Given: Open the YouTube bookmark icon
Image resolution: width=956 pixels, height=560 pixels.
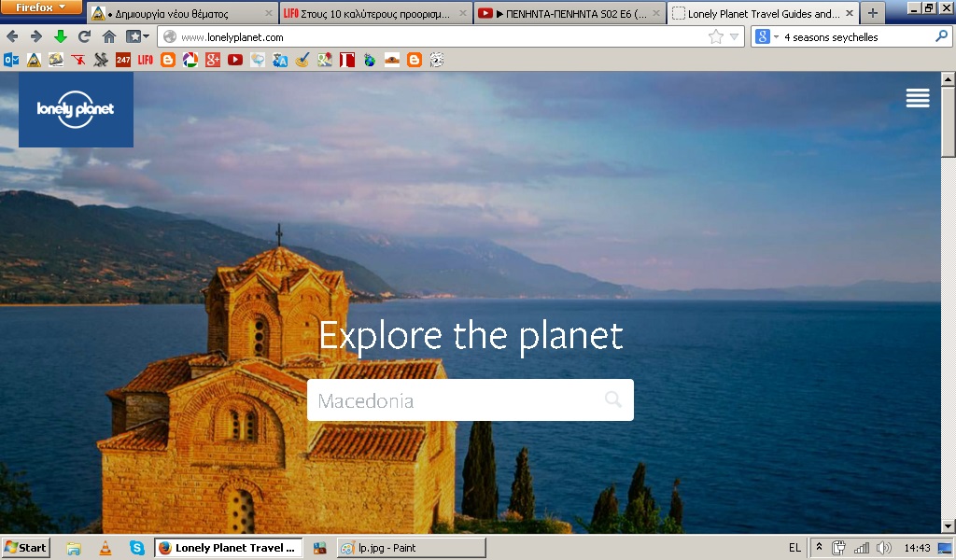Looking at the screenshot, I should [234, 60].
